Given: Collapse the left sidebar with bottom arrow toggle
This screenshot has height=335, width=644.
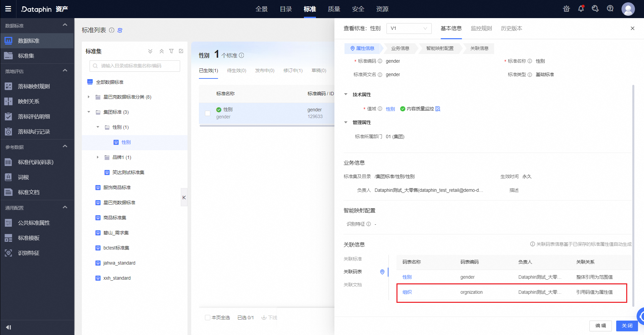Looking at the screenshot, I should coord(8,327).
